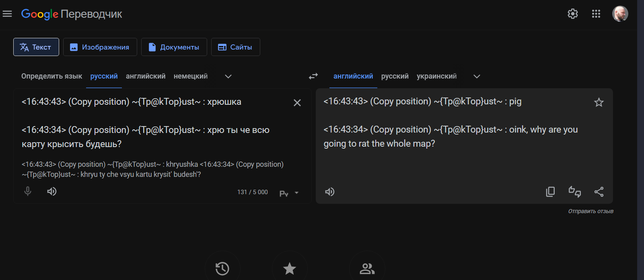
Task: Switch to the Изображения tab
Action: click(x=100, y=47)
